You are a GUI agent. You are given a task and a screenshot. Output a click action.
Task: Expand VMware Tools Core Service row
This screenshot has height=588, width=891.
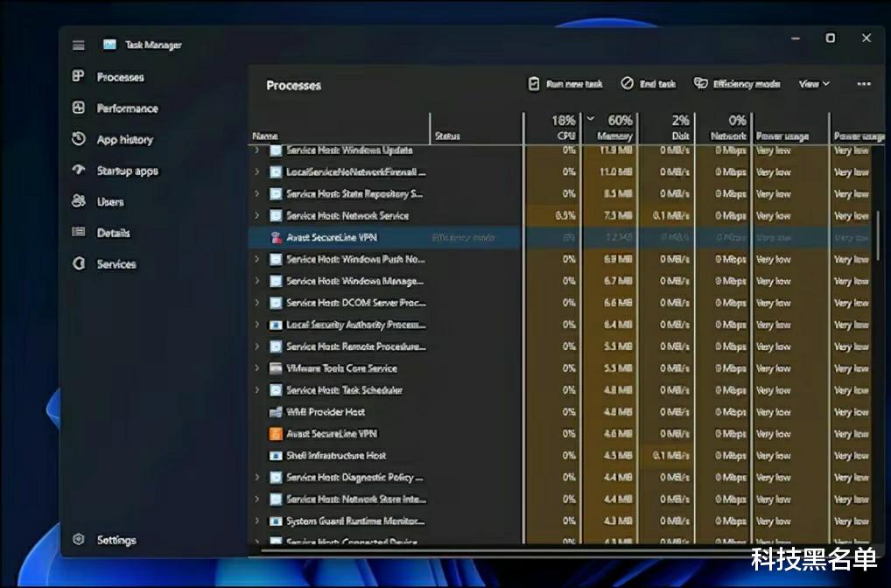(256, 368)
